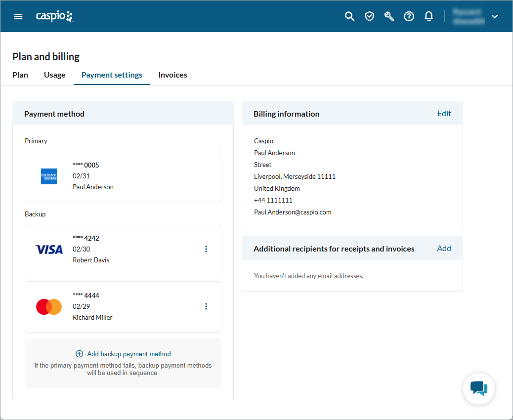Screen dimensions: 513x420
Task: Select the American Express primary card
Action: pos(123,176)
